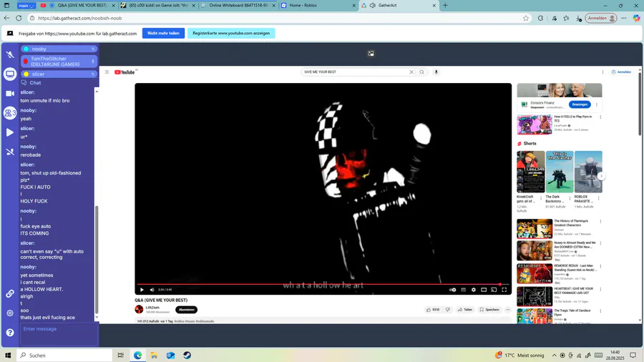644x362 pixels.
Task: Open the participants list showing 3 users
Action: [10, 113]
